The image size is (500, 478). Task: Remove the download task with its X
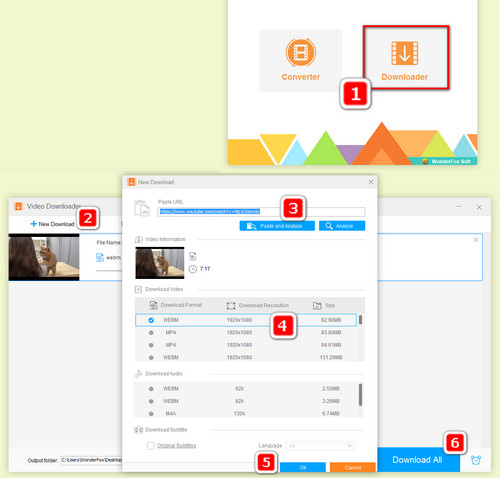point(476,240)
